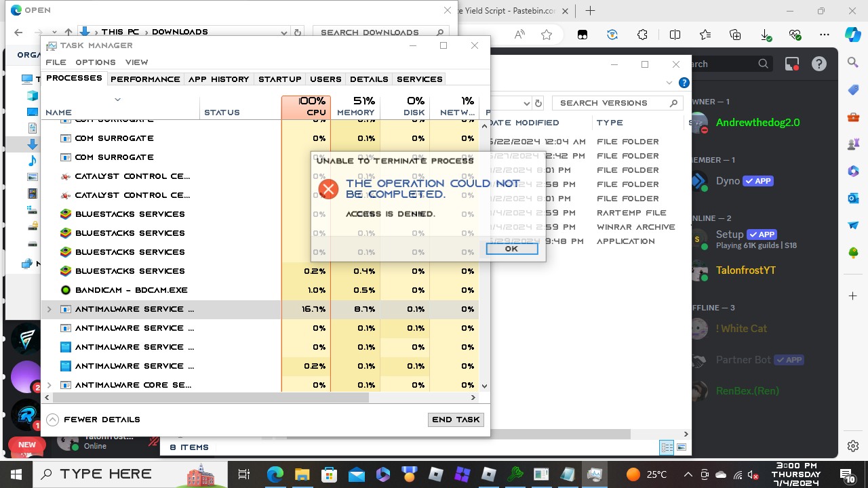Select TalonfrostYT in member list

[x=746, y=270]
